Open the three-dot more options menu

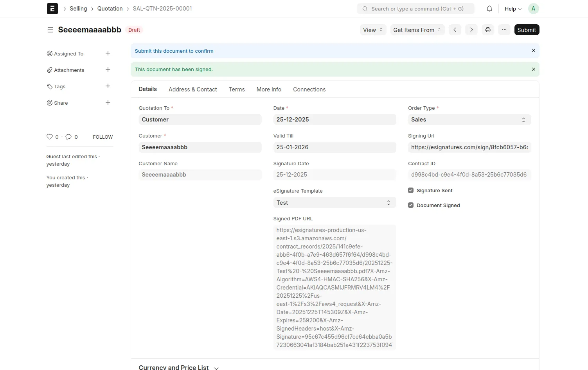[x=504, y=30]
